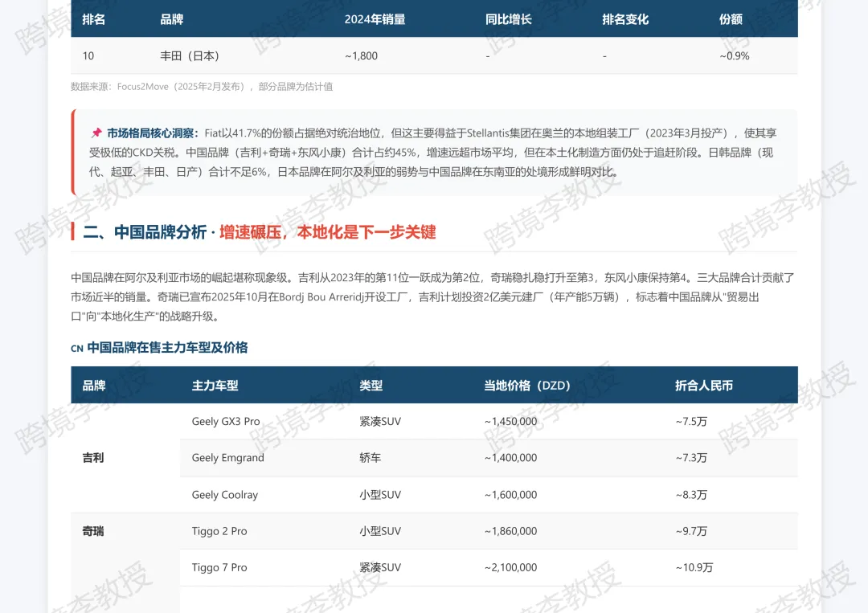Click 紧凑SUV type in the Tiggo 7 Pro row
This screenshot has width=868, height=613.
coord(380,568)
